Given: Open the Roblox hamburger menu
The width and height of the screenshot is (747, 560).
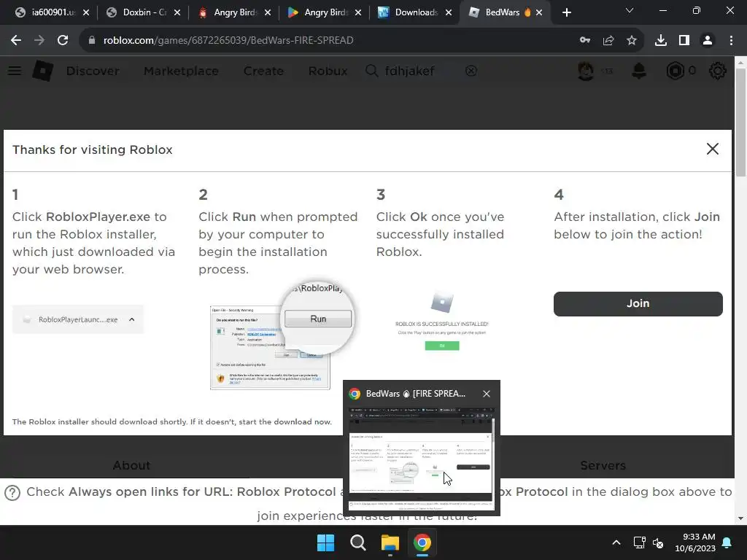Looking at the screenshot, I should 15,71.
